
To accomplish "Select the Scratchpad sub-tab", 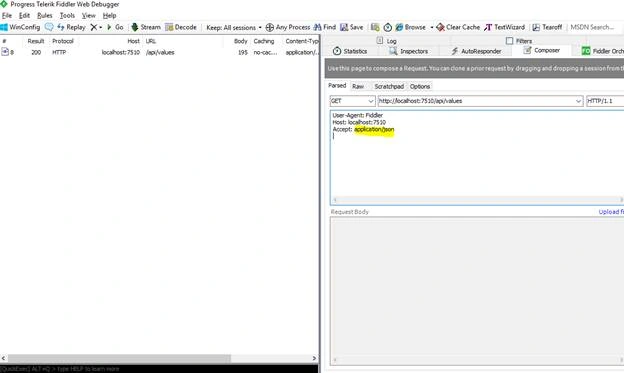I will coord(389,86).
